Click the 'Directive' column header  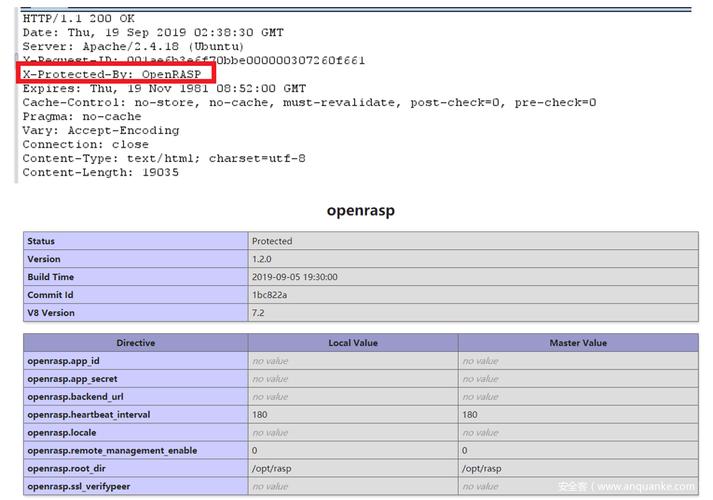(136, 343)
